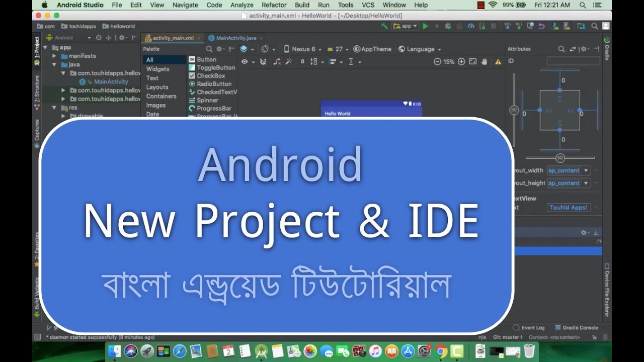Toggle the pan hand tool

(x=485, y=62)
